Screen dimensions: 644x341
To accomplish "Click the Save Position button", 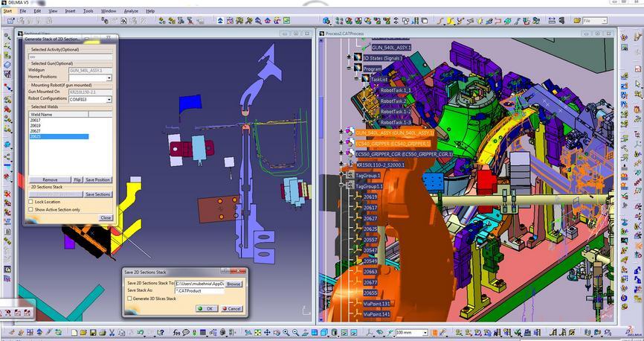I will 97,179.
